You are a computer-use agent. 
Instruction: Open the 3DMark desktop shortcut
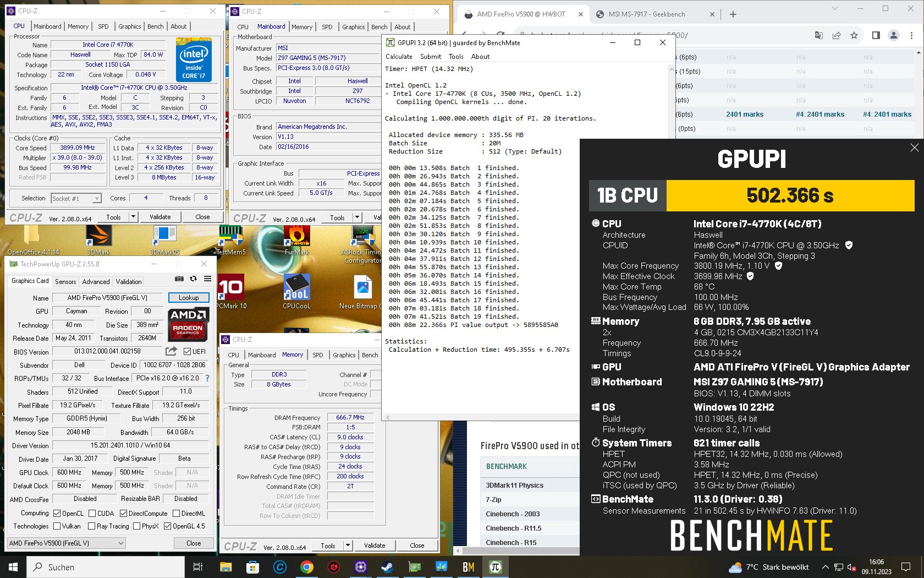tap(98, 240)
